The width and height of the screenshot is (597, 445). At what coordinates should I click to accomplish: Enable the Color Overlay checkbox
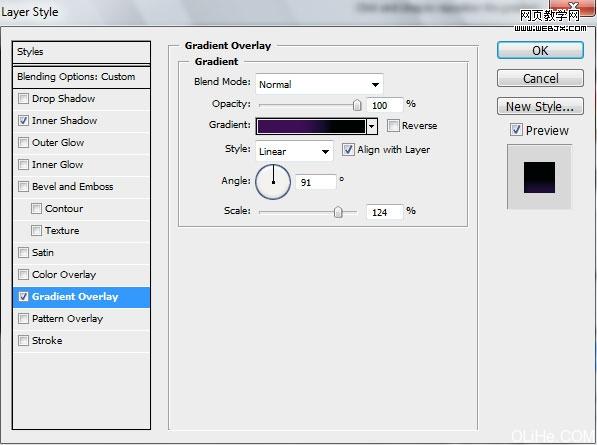[23, 274]
